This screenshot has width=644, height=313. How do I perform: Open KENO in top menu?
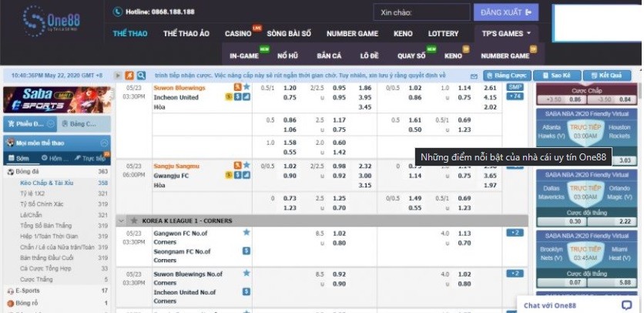(x=403, y=34)
